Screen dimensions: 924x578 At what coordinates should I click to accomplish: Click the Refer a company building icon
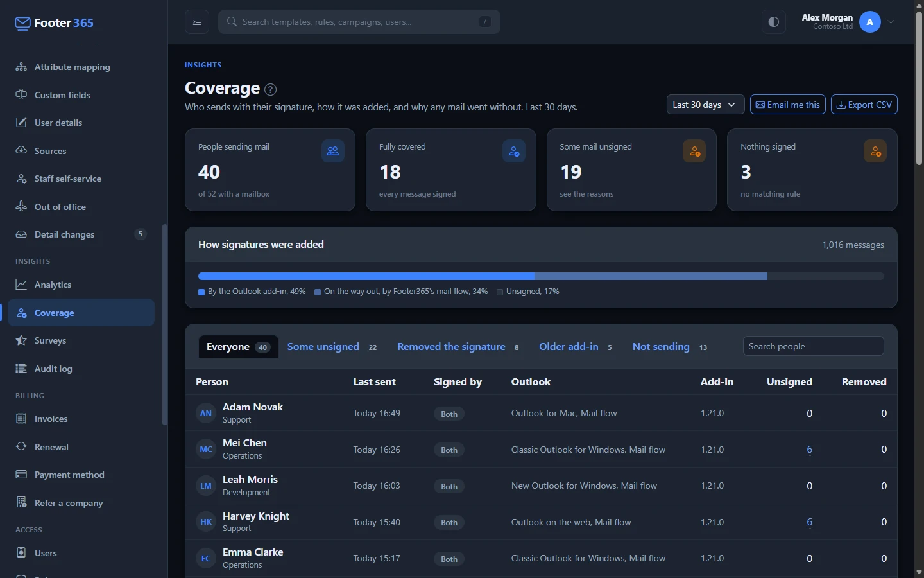tap(21, 503)
